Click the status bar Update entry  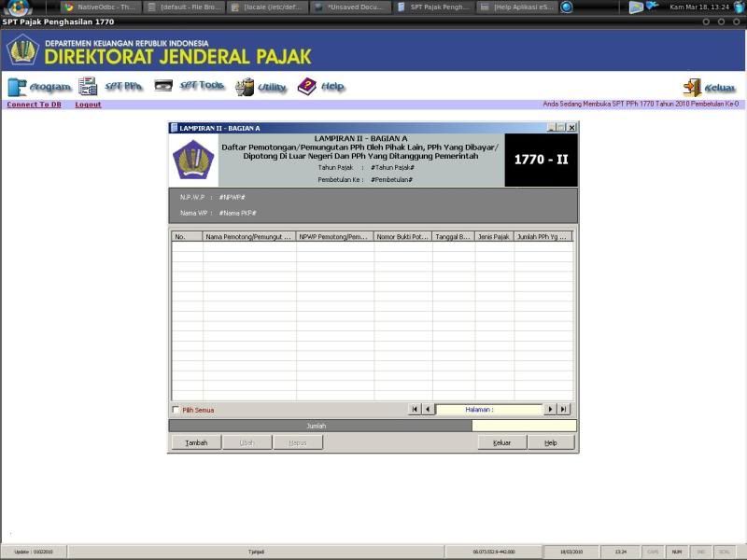pos(34,552)
